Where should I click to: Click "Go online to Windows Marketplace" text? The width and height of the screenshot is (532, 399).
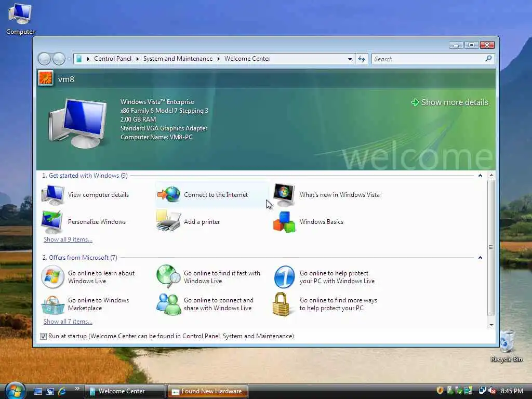(x=98, y=304)
